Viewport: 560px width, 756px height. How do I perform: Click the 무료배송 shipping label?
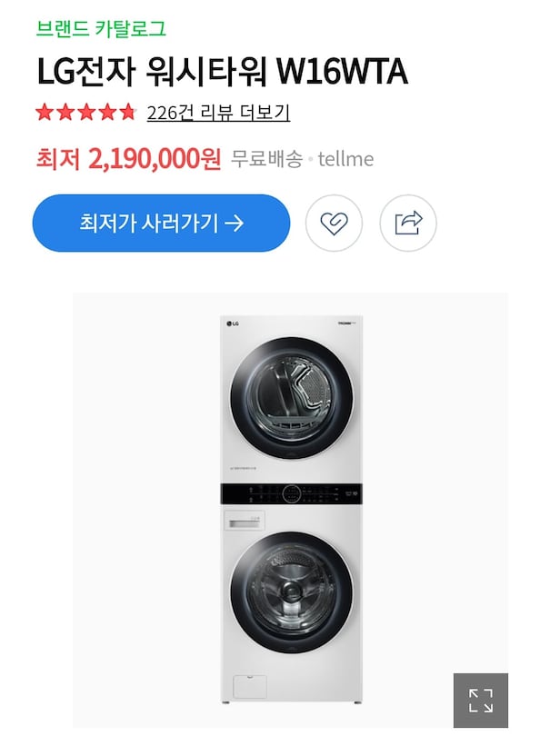tap(266, 160)
